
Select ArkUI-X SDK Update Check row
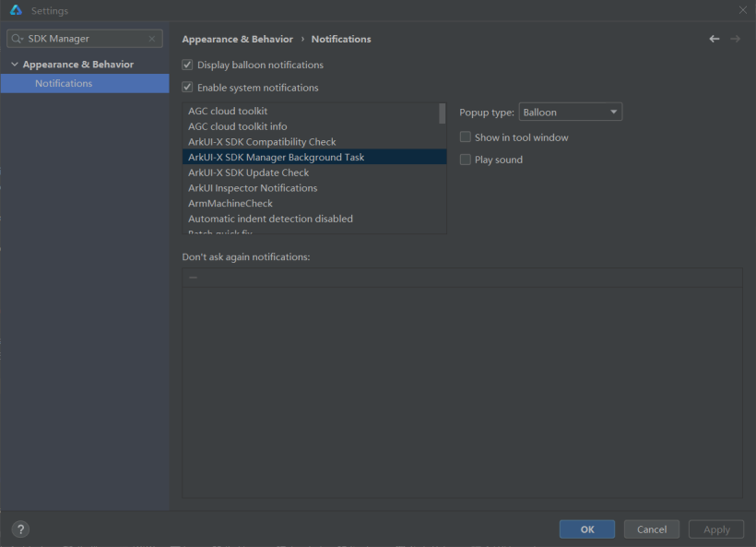[314, 172]
